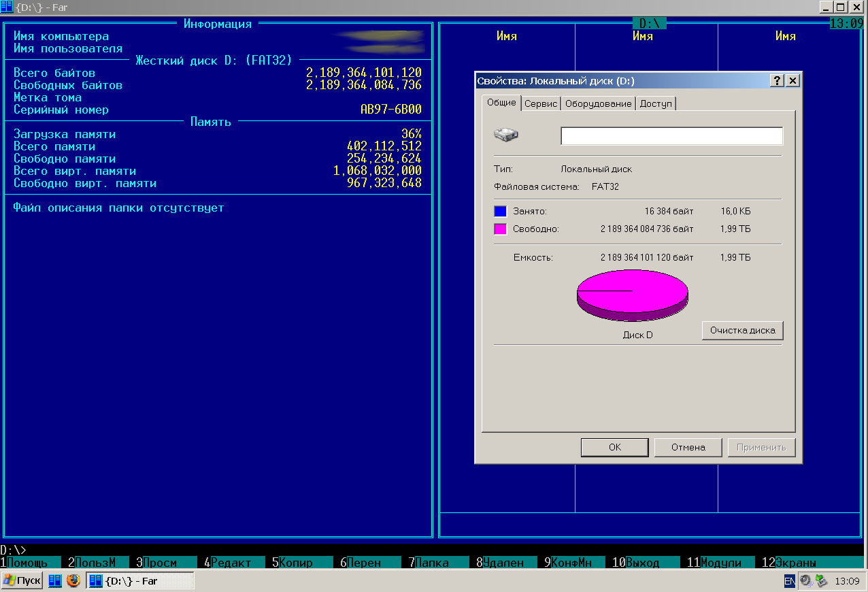
Task: Click the blue Занято color swatch
Action: (500, 211)
